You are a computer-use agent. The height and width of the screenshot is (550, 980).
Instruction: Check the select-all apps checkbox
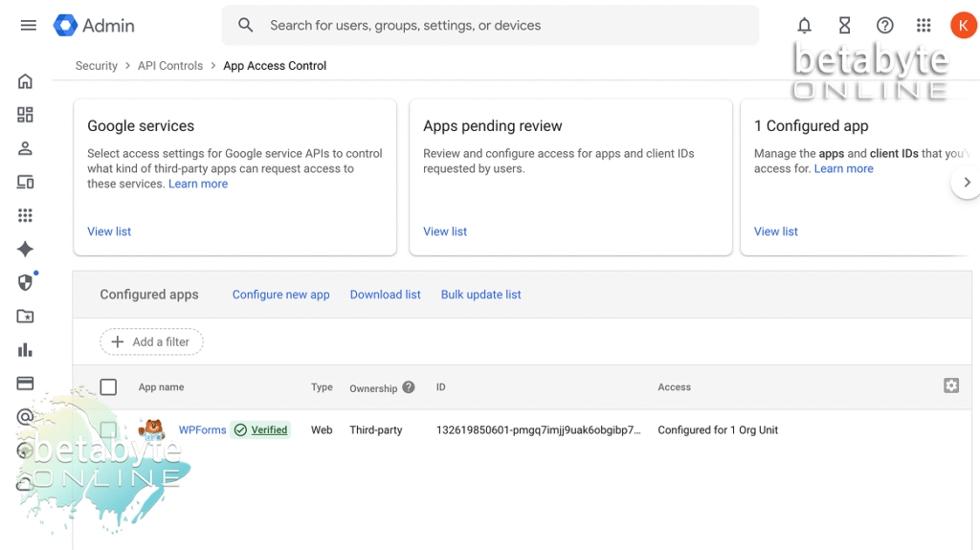coord(108,387)
